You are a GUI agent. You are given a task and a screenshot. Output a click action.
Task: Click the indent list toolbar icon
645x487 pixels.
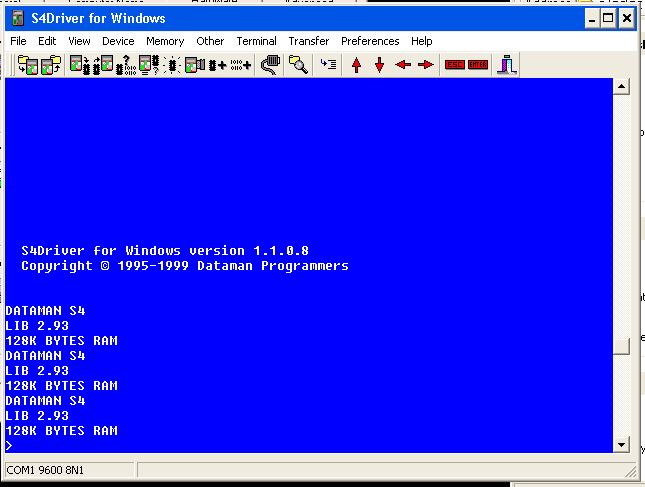pyautogui.click(x=328, y=65)
